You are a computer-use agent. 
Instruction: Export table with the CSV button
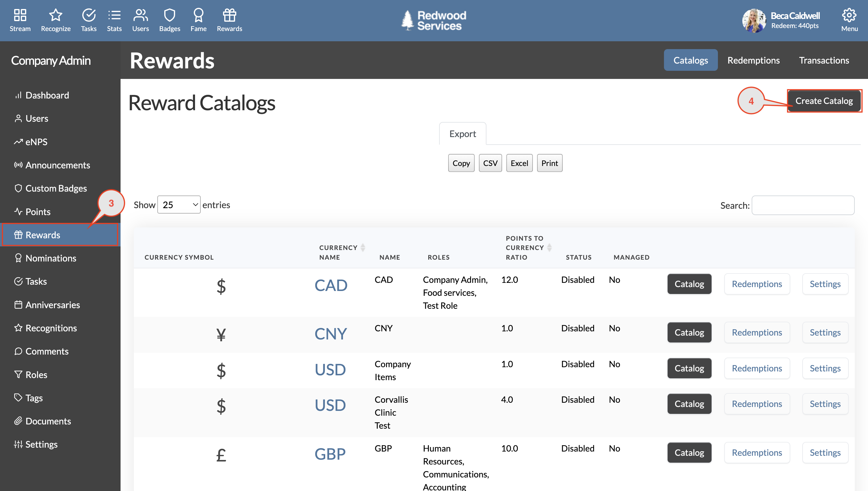[x=490, y=163]
